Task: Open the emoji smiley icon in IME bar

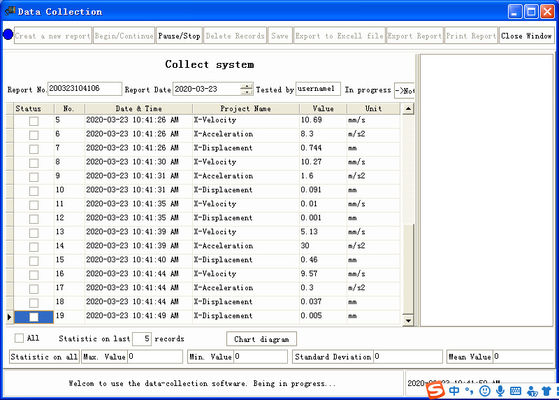Action: 484,391
